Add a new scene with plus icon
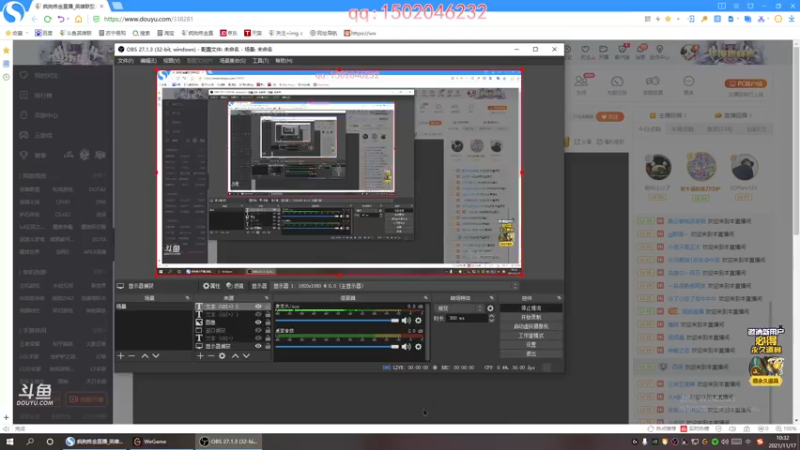800x450 pixels. tap(121, 356)
